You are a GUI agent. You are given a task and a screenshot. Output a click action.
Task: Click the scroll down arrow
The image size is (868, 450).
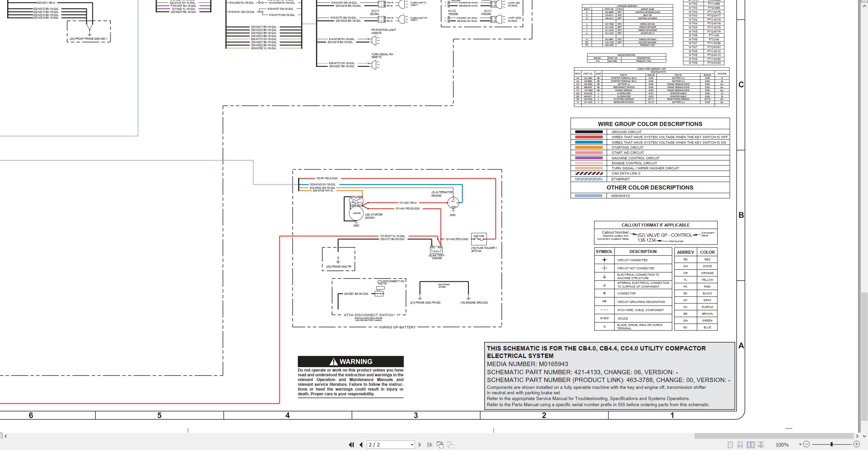(x=865, y=436)
